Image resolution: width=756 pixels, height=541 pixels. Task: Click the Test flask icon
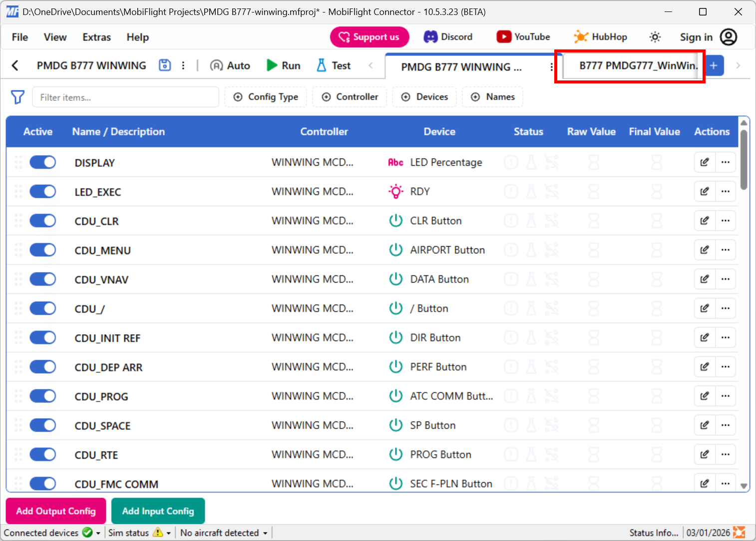tap(333, 65)
